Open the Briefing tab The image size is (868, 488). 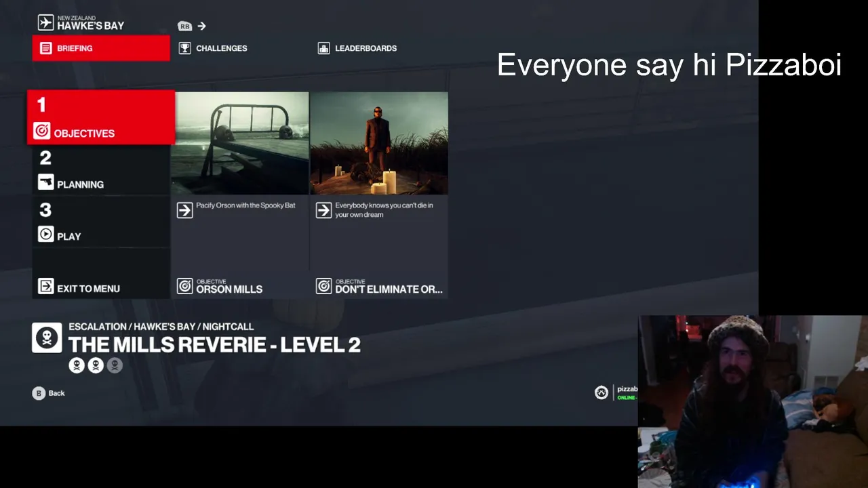[101, 48]
